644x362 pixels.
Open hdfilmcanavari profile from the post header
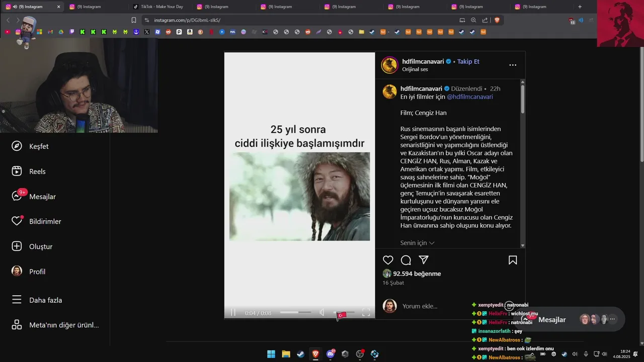[x=423, y=61]
